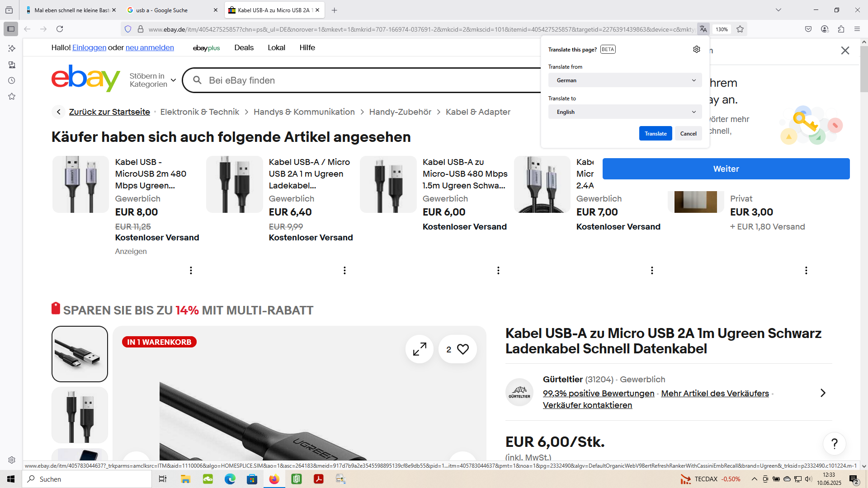868x488 pixels.
Task: Open browsing history in sidebar
Action: [12, 80]
